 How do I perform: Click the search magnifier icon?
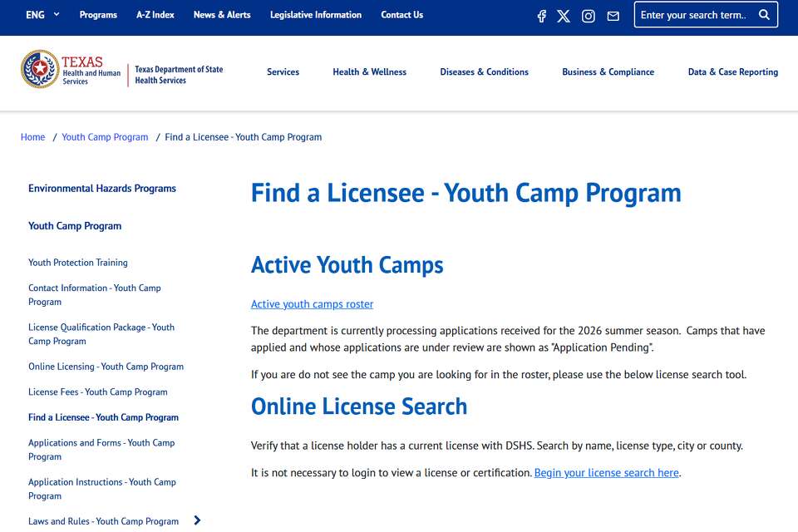click(764, 15)
